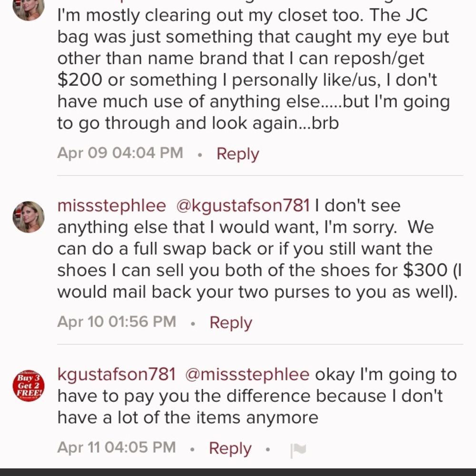Tap kgustafson781's 'Buy 3 Get 2 FREE' avatar
Viewport: 476px width, 476px height.
click(x=28, y=384)
